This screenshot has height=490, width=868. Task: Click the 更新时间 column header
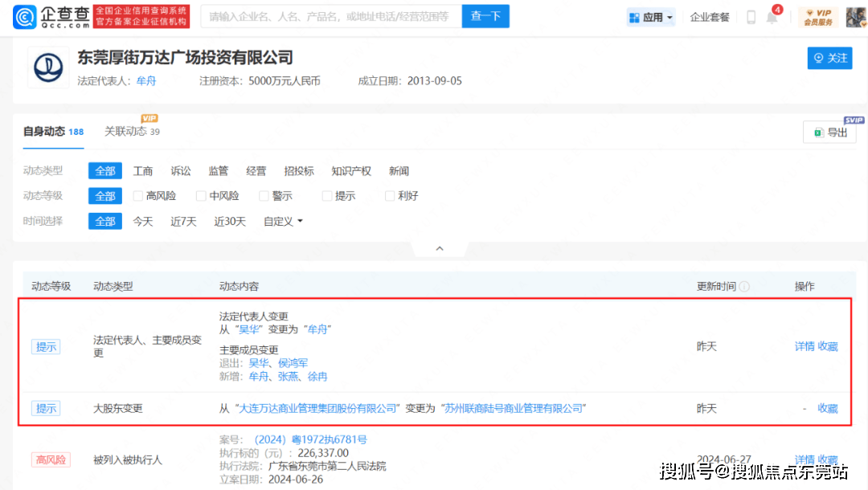tap(716, 287)
